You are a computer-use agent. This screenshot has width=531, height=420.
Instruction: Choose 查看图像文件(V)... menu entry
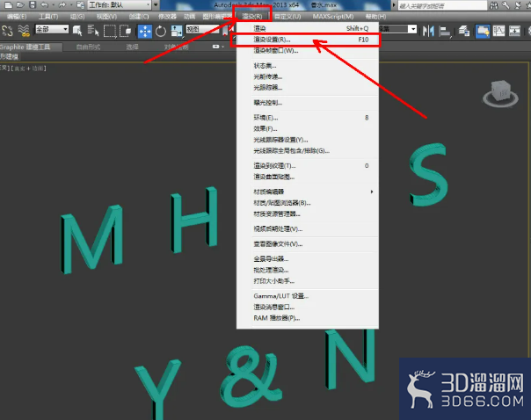(x=308, y=244)
